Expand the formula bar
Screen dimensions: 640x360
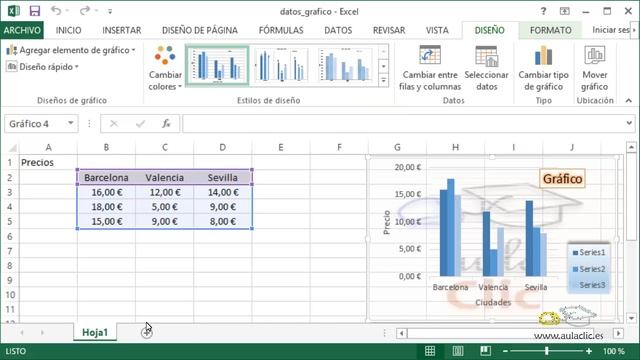point(629,123)
